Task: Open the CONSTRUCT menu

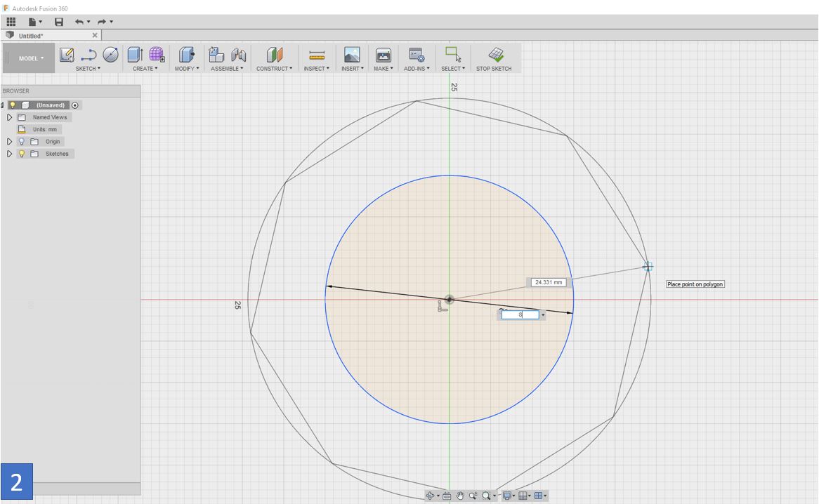Action: click(274, 69)
